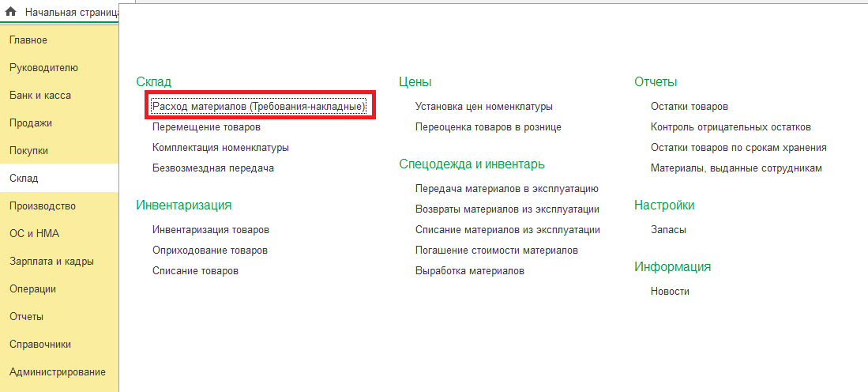Click the Перемещение товаров link
This screenshot has width=868, height=392.
click(x=206, y=127)
